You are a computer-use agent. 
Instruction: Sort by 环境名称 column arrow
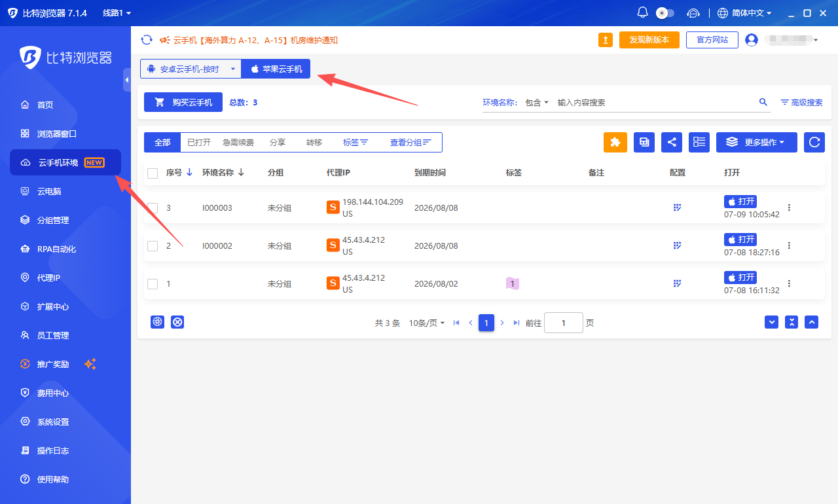coord(241,172)
